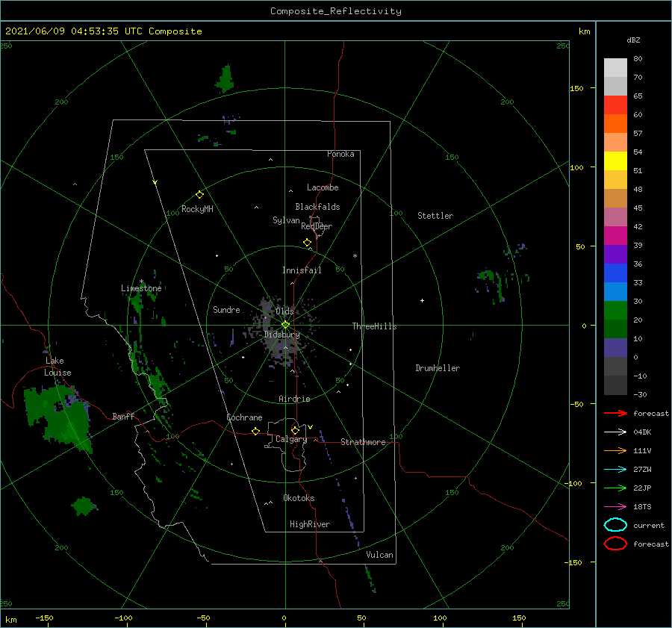Click the Sundre town label
This screenshot has height=628, width=672.
(226, 309)
